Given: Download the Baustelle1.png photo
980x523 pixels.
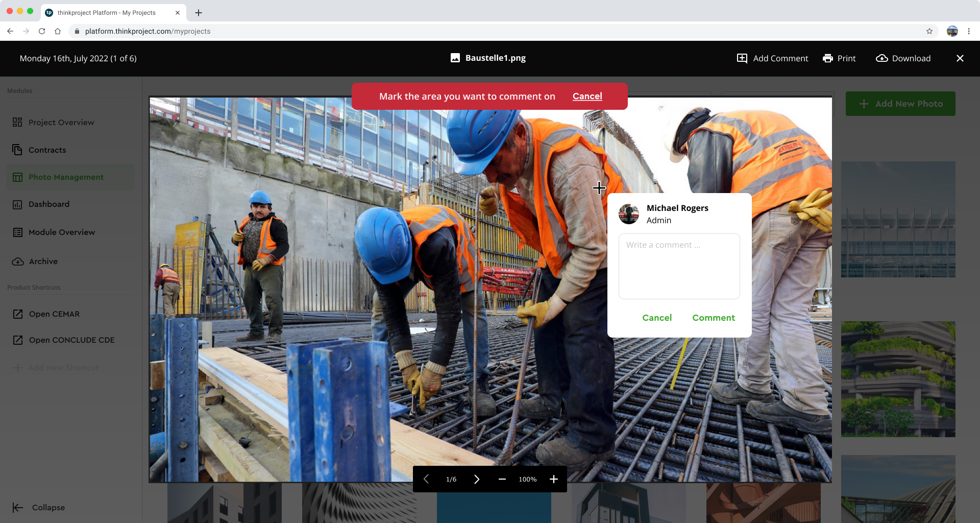Looking at the screenshot, I should (x=903, y=58).
